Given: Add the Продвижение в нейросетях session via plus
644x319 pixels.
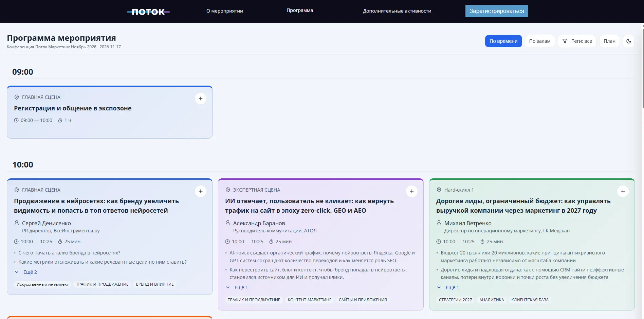Looking at the screenshot, I should coord(201,191).
